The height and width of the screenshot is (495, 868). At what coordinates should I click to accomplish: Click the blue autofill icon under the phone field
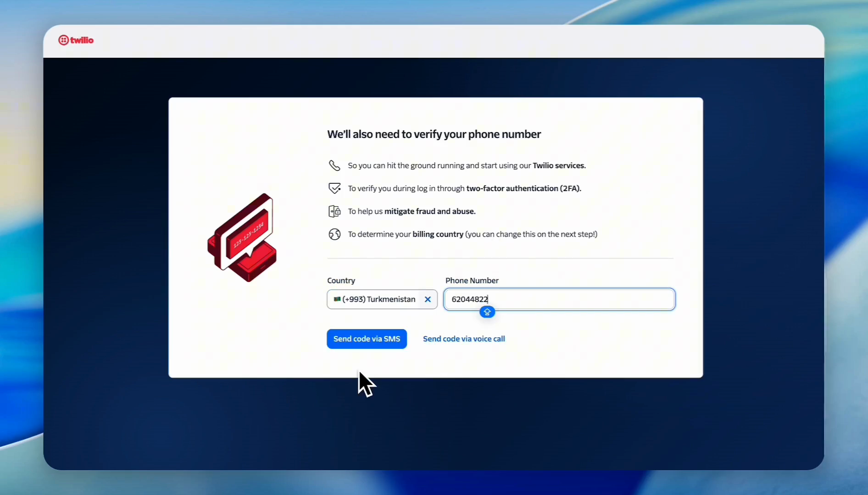click(x=487, y=312)
